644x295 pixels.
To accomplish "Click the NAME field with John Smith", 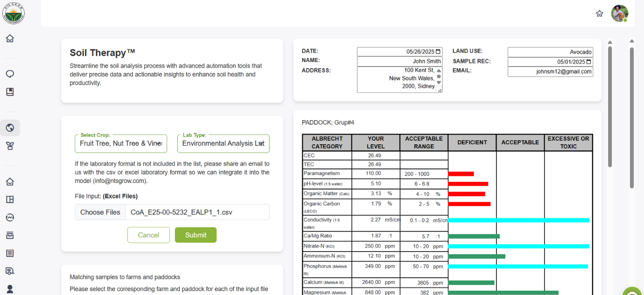I will click(x=400, y=61).
